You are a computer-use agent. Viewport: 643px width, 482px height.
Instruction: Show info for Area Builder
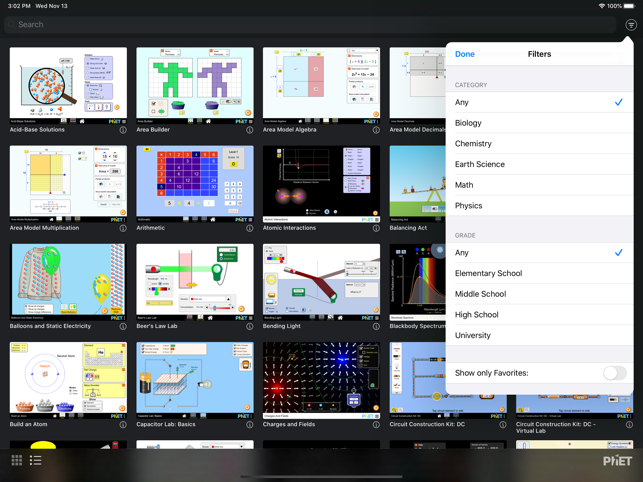pos(249,130)
